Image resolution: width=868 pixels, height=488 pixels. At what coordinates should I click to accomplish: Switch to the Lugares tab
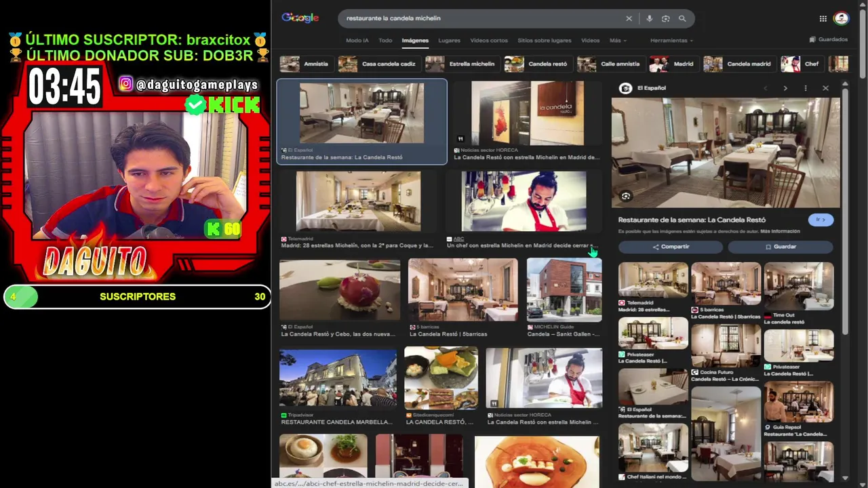tap(449, 41)
